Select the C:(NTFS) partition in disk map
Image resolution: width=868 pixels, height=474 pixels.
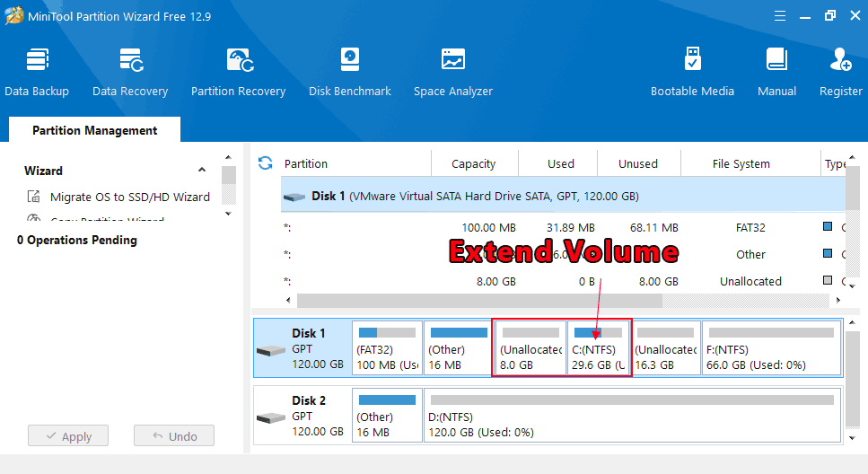[599, 348]
